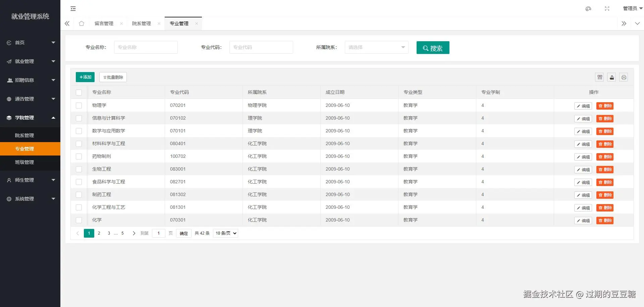Image resolution: width=644 pixels, height=307 pixels.
Task: Click the +添加 button
Action: [85, 77]
